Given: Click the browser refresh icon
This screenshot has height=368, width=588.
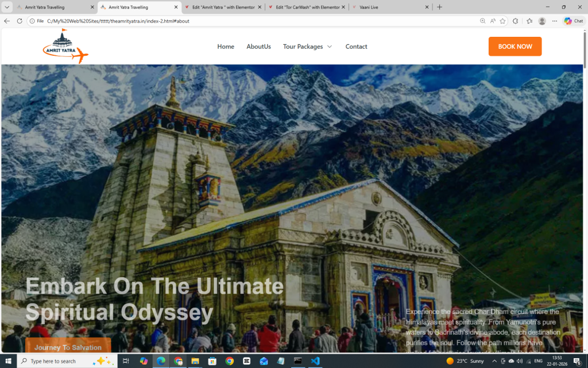Looking at the screenshot, I should 20,21.
